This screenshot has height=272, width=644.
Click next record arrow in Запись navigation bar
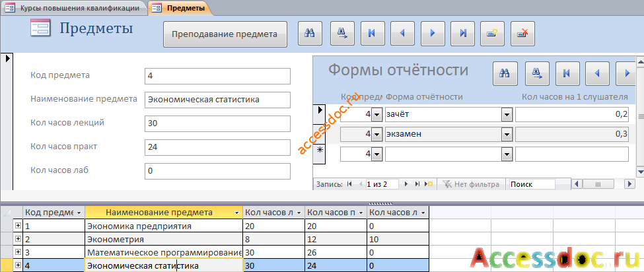[x=406, y=184]
